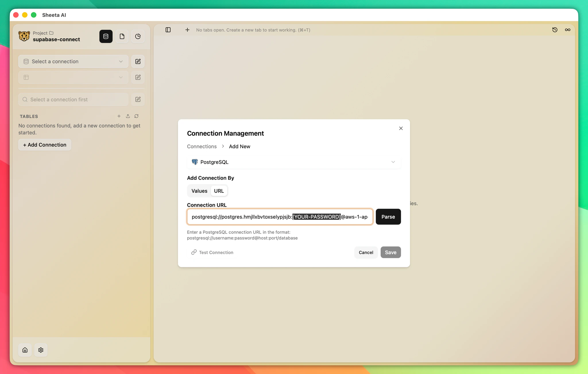Select the URL tab

pyautogui.click(x=219, y=191)
